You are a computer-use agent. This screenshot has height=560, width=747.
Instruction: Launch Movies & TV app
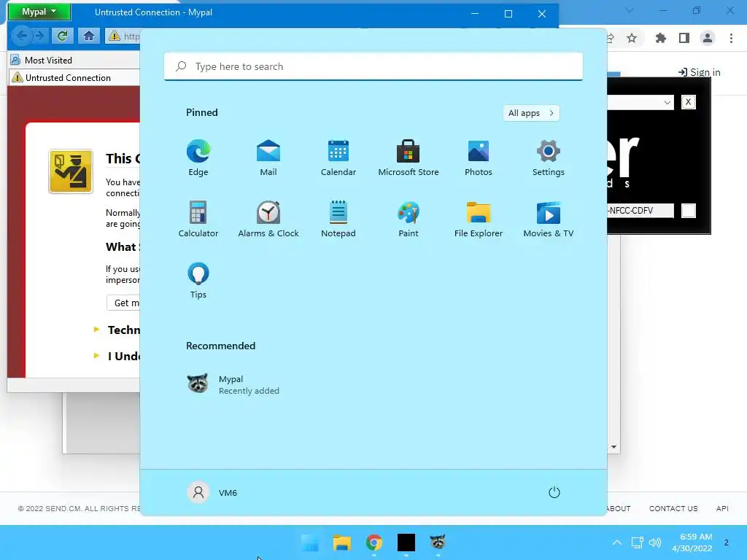549,219
